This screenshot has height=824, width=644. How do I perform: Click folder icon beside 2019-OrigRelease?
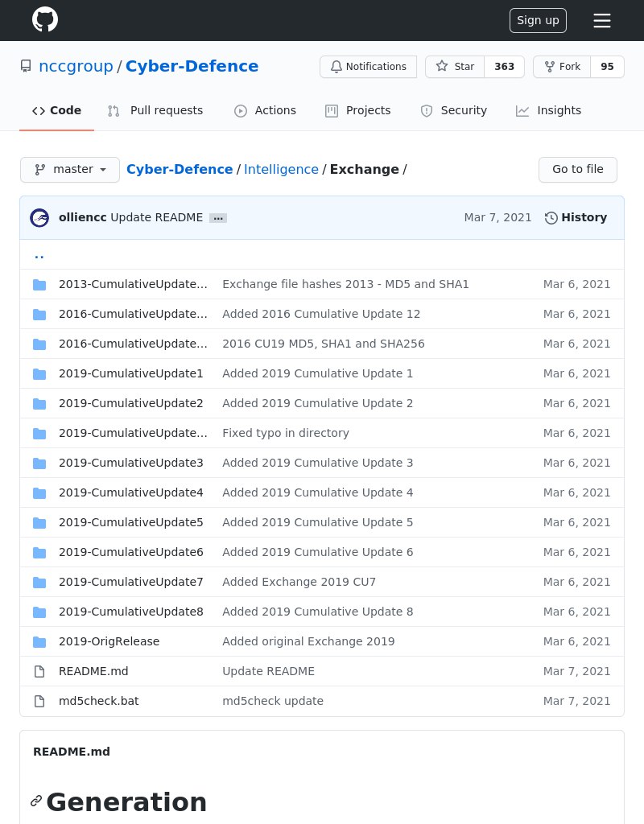click(x=39, y=642)
